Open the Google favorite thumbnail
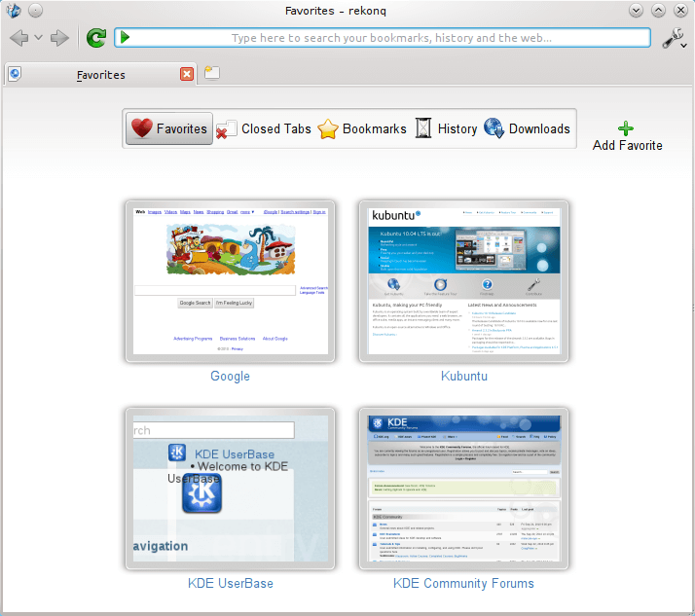Screen dimensions: 695x616 (231, 281)
